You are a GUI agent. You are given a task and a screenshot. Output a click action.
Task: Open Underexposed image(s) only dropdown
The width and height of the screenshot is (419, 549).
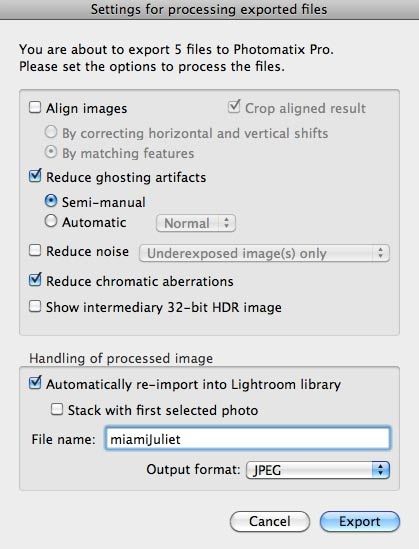(x=264, y=253)
